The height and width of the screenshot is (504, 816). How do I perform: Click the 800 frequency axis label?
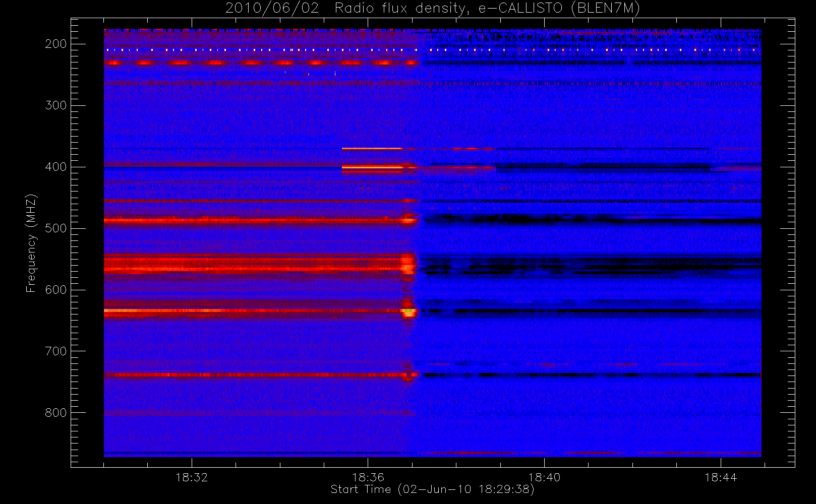pos(56,413)
